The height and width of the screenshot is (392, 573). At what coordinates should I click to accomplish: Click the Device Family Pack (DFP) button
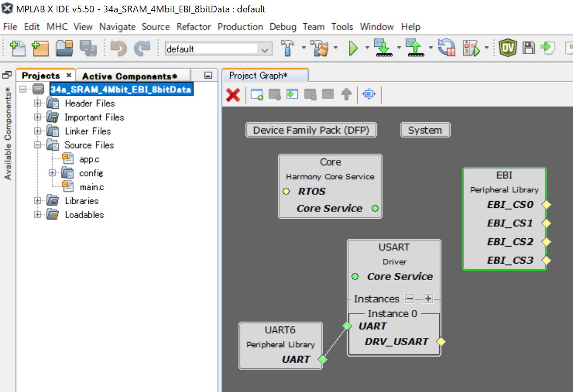311,130
